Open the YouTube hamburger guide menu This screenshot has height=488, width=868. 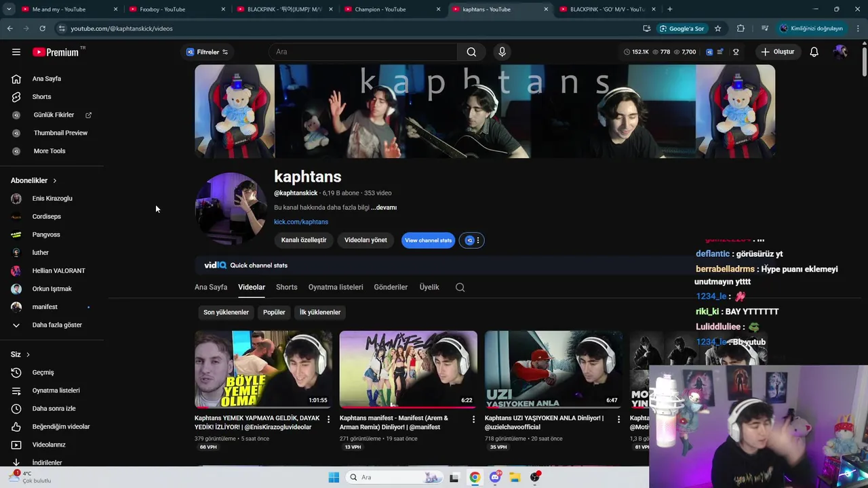pyautogui.click(x=16, y=52)
